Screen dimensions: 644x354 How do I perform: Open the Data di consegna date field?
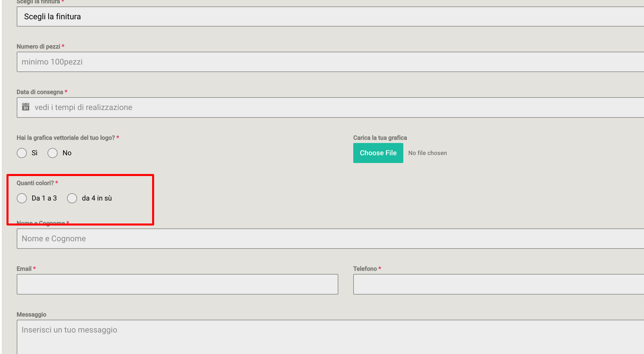(x=330, y=107)
